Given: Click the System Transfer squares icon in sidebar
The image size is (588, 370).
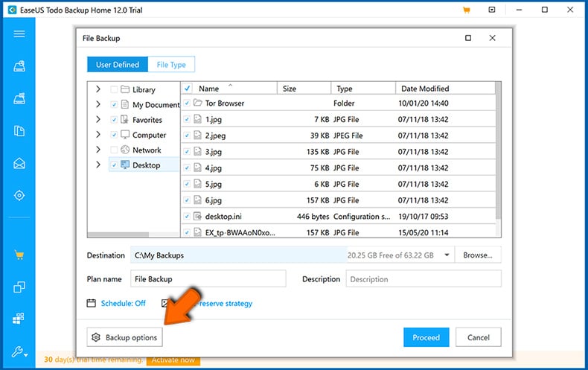Looking at the screenshot, I should [x=19, y=319].
